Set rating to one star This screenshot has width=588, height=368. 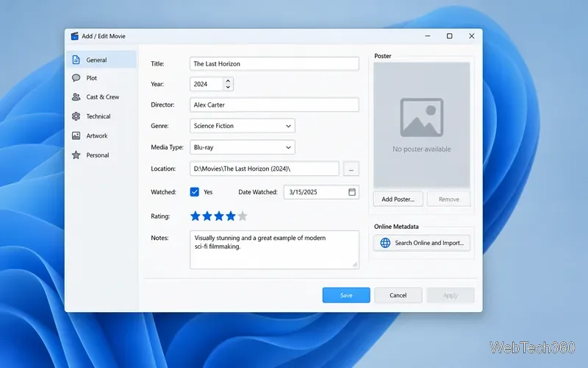[195, 216]
